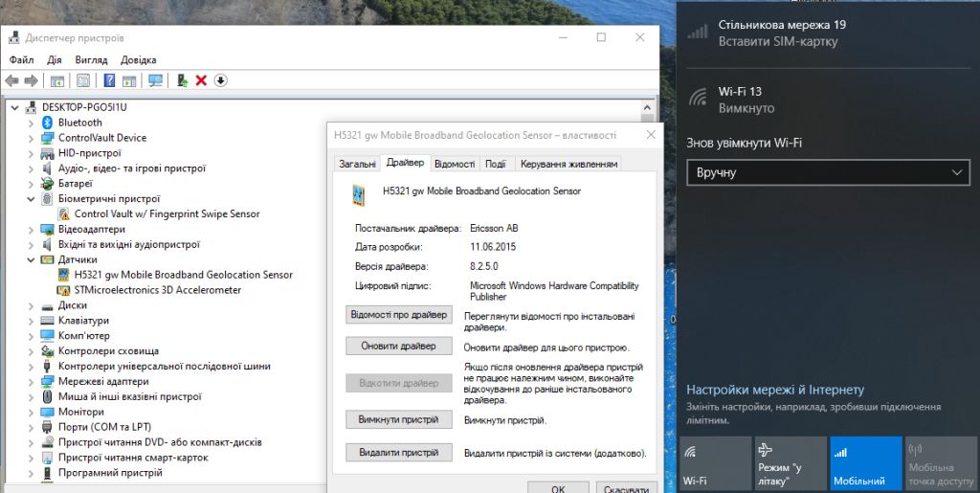
Task: Click the red X Uninstall device toolbar icon
Action: click(x=201, y=80)
